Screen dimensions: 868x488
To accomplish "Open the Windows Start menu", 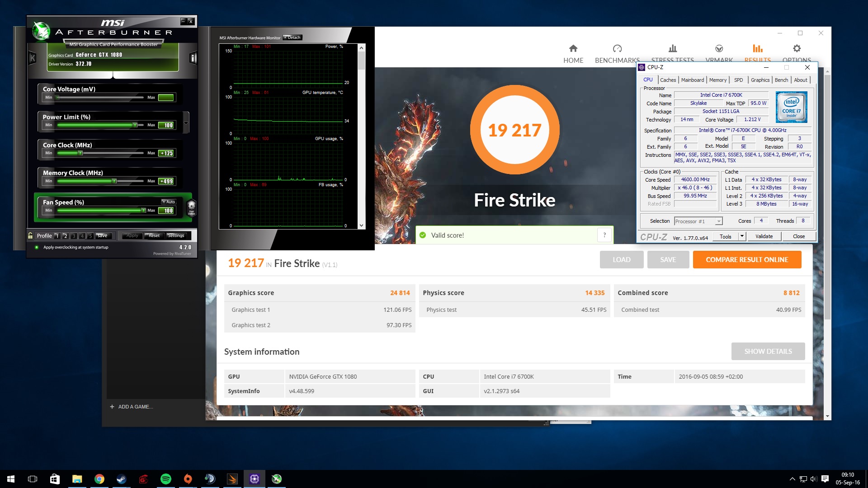I will click(11, 479).
